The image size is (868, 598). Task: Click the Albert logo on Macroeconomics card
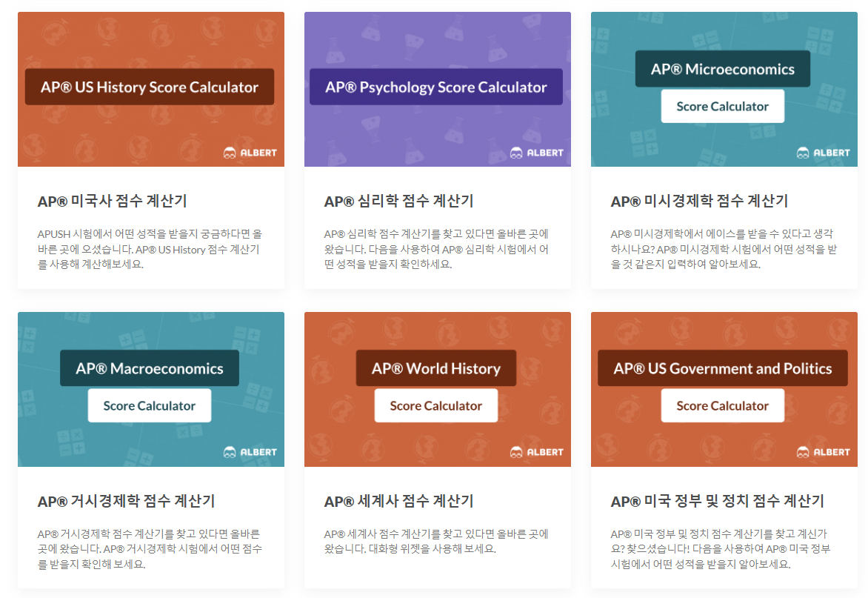250,452
